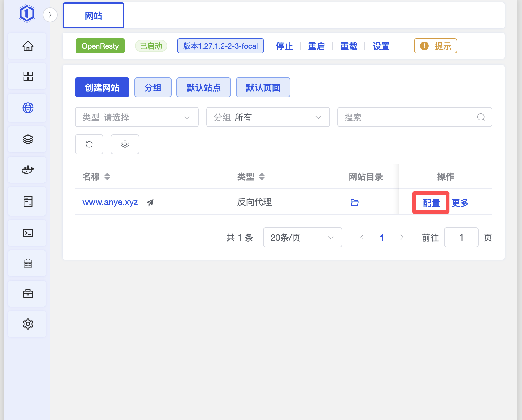Image resolution: width=522 pixels, height=420 pixels.
Task: Click the refresh table icon button
Action: [x=89, y=144]
